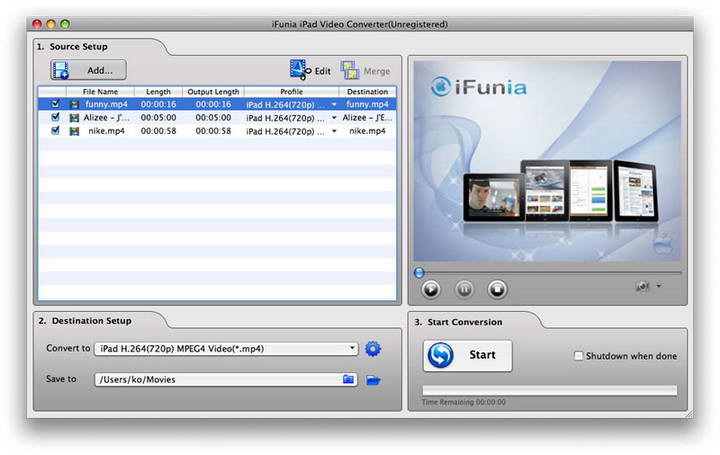Expand the snapshot options arrow

(659, 286)
